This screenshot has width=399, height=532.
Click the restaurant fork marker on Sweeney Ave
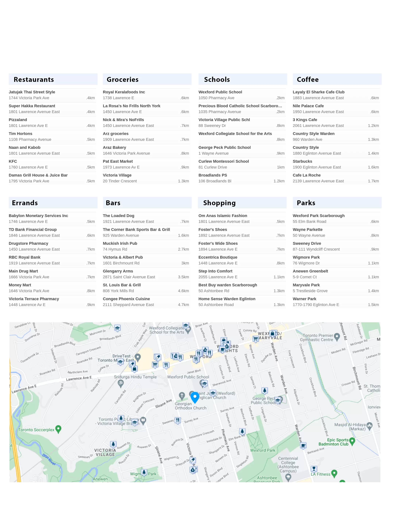coord(178,420)
